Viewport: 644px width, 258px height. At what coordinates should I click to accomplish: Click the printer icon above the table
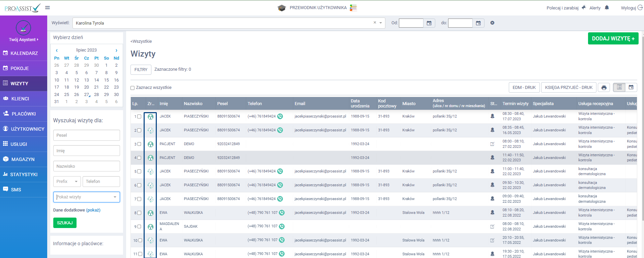pyautogui.click(x=604, y=88)
